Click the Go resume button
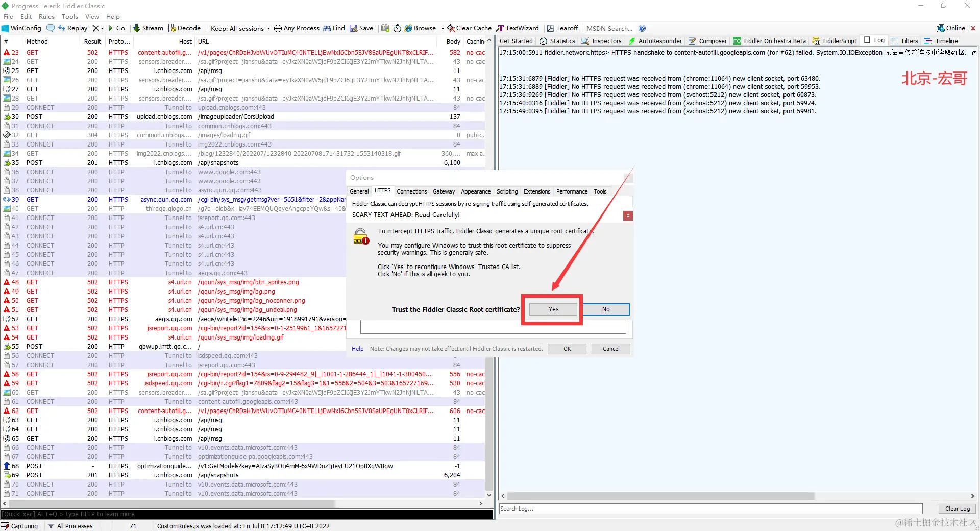980x531 pixels. pos(117,28)
